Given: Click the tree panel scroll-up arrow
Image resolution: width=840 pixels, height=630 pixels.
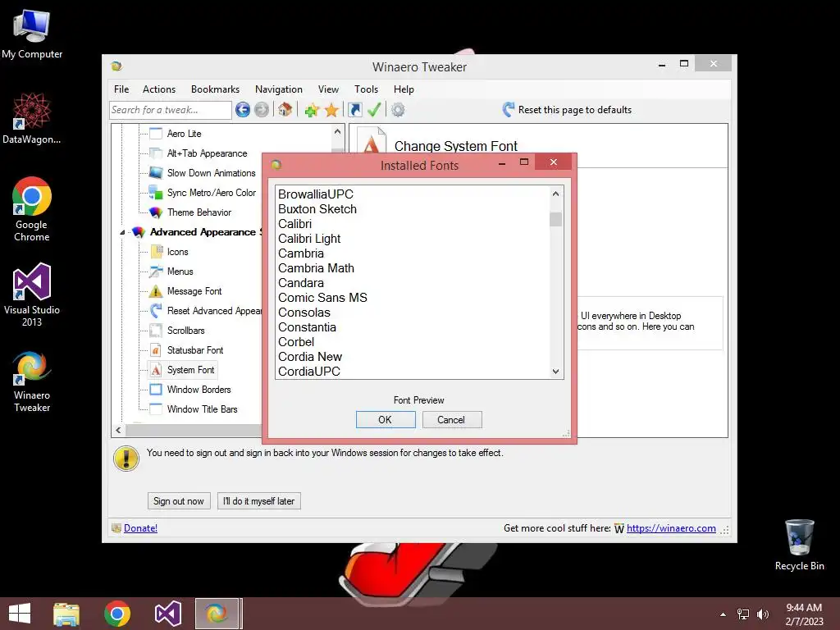Looking at the screenshot, I should [x=337, y=131].
